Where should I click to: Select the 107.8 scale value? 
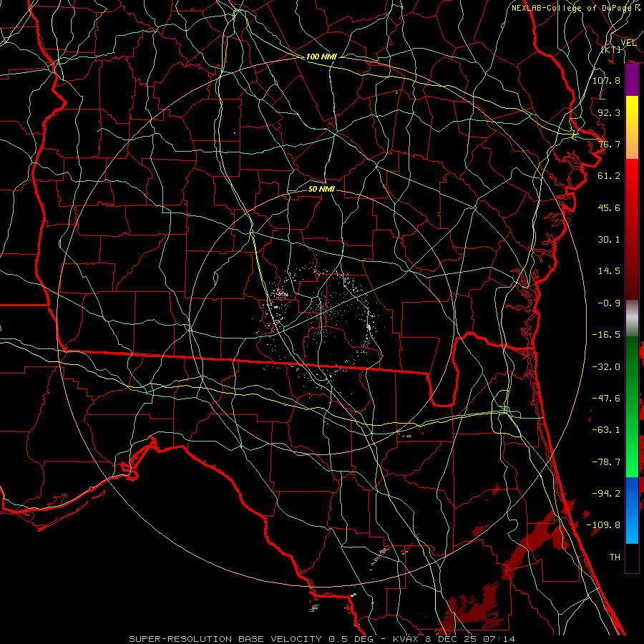coord(606,80)
